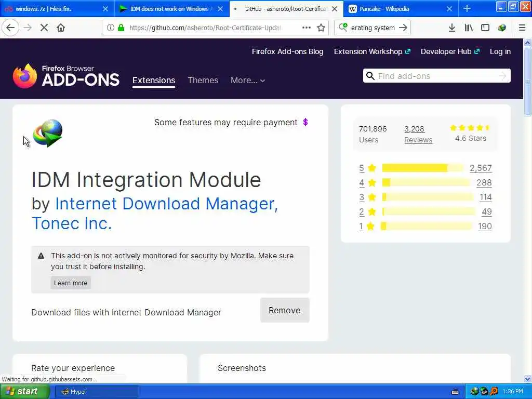Bookmark this page with the star

coord(321,28)
